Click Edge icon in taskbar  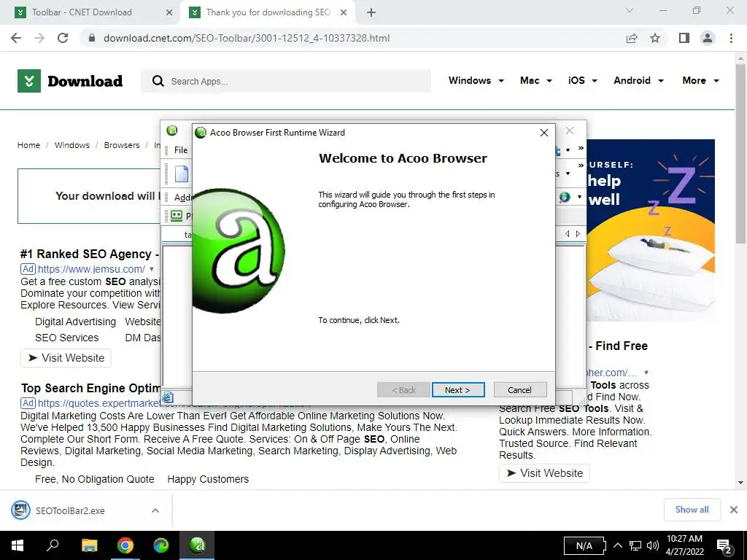click(x=161, y=545)
